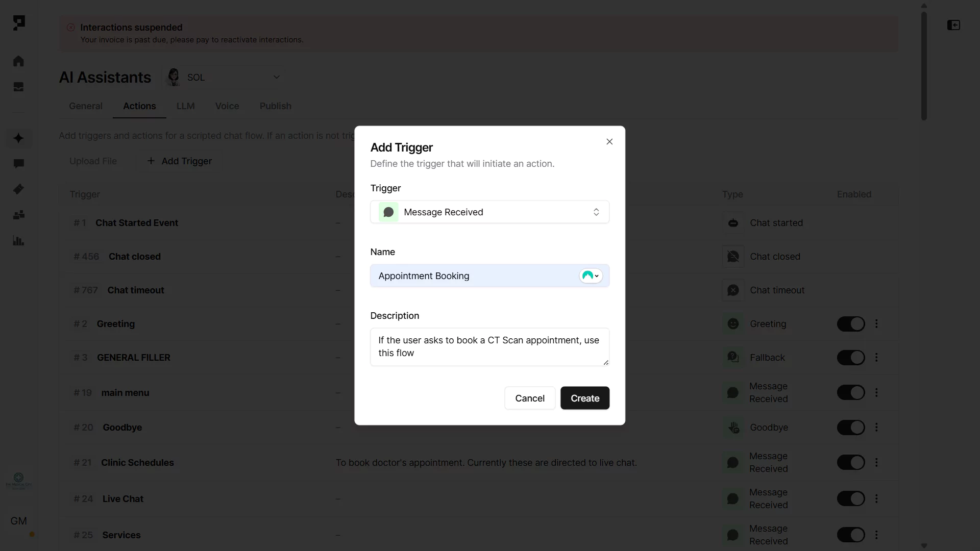This screenshot has width=980, height=551.
Task: Click the team members sidebar icon
Action: pos(18,215)
